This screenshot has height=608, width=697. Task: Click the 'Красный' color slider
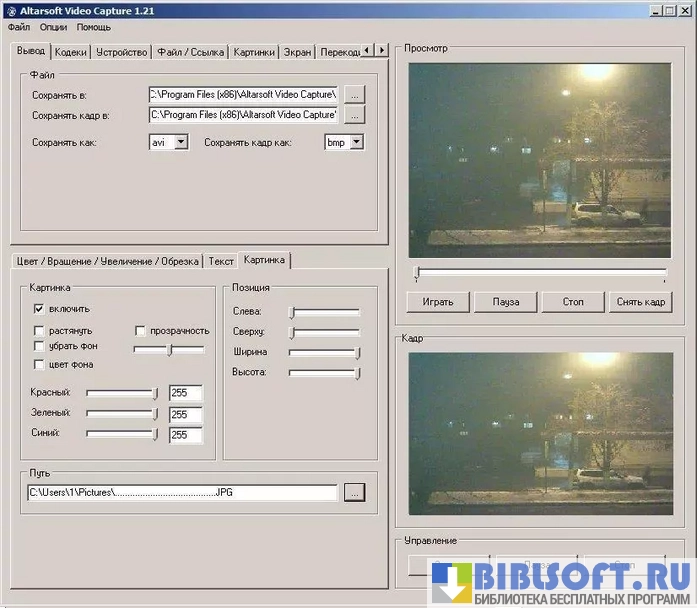pos(122,393)
